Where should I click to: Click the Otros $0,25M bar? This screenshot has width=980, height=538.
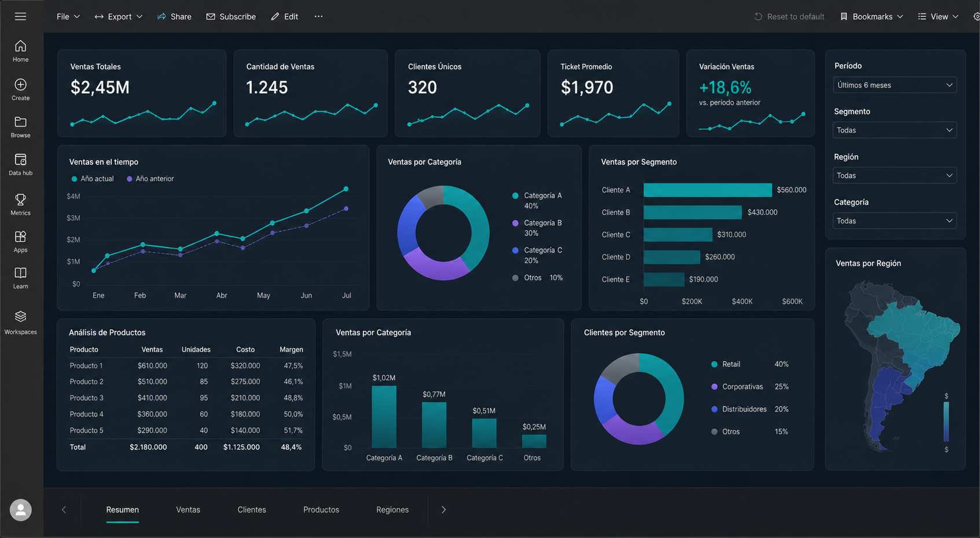pyautogui.click(x=534, y=441)
